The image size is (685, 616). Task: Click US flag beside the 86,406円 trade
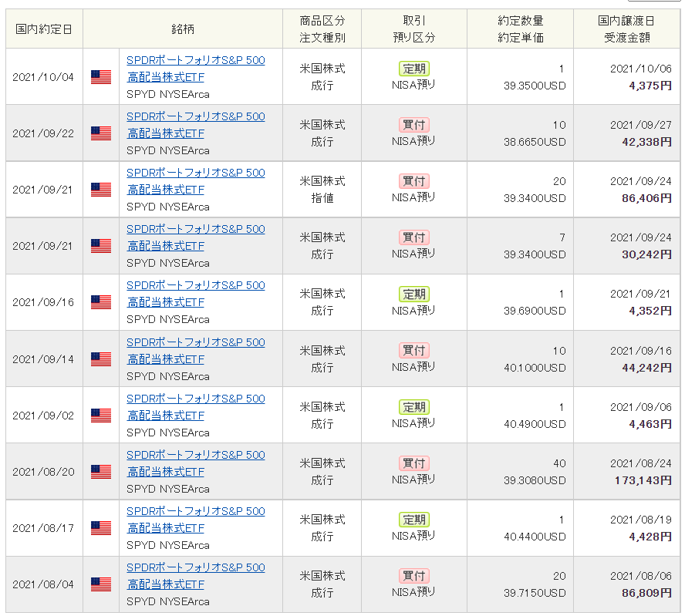pyautogui.click(x=101, y=190)
